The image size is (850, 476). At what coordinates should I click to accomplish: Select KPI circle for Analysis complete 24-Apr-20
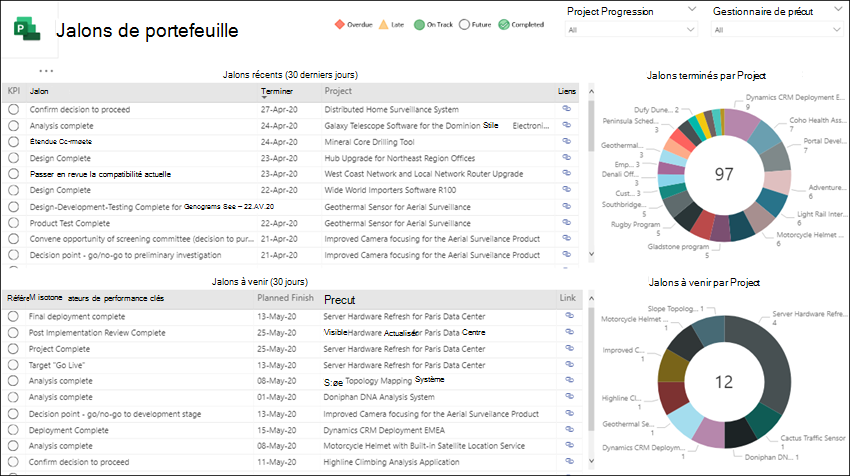tap(14, 126)
